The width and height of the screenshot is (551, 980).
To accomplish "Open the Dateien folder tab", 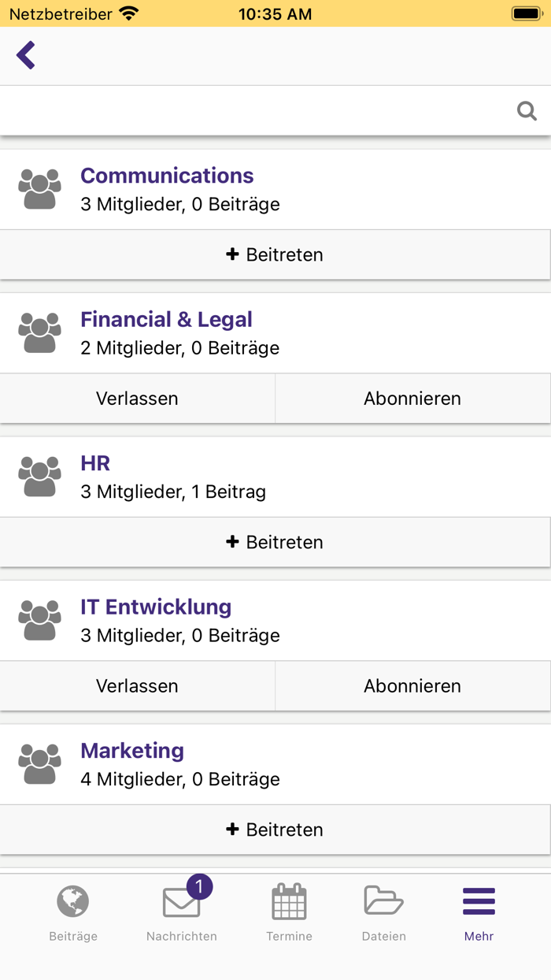I will (x=383, y=914).
